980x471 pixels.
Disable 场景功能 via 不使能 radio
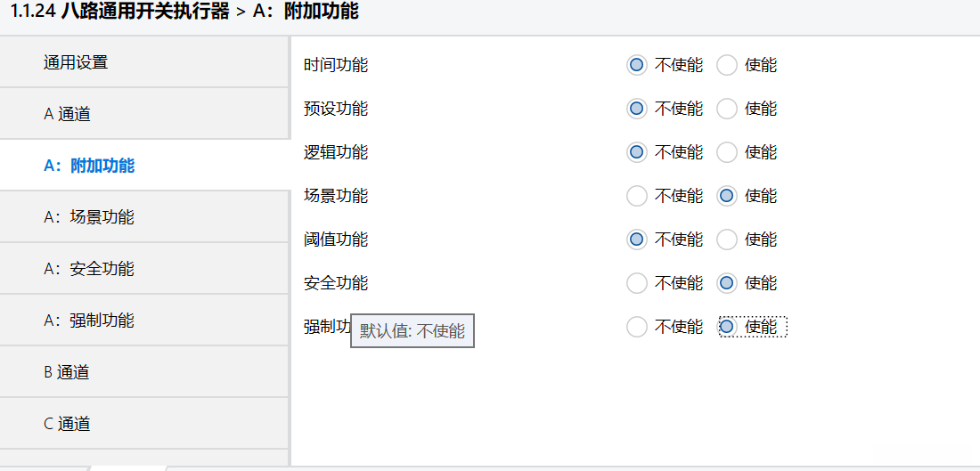coord(636,196)
